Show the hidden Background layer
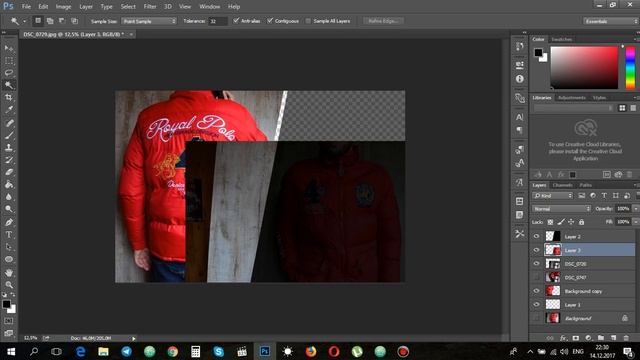640x360 pixels. click(536, 318)
